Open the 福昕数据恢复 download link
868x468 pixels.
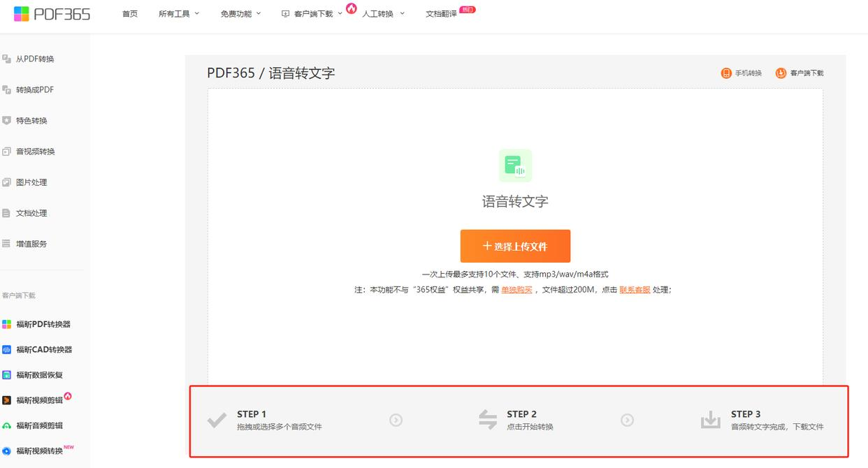39,375
